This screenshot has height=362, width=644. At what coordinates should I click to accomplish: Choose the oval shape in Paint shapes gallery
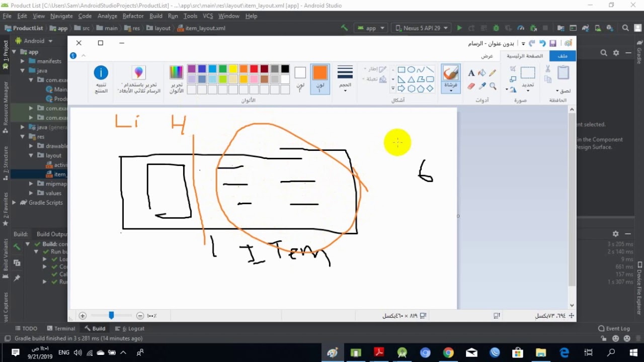411,70
